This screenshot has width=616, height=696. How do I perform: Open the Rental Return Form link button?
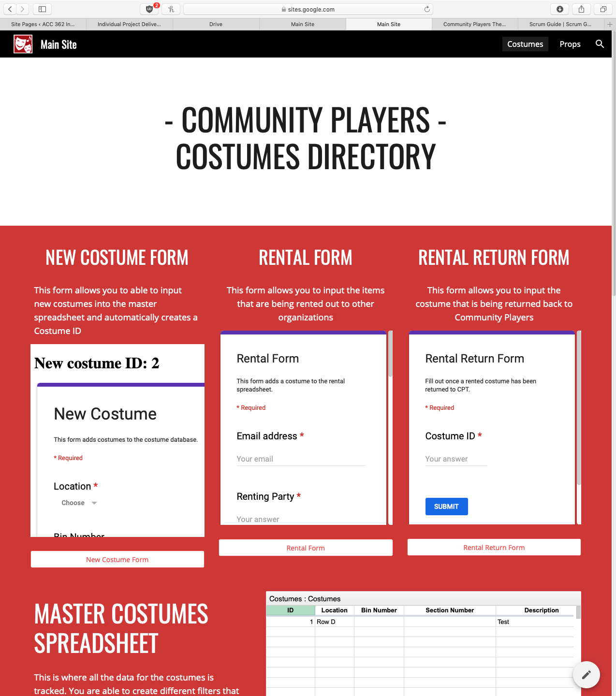(x=494, y=548)
